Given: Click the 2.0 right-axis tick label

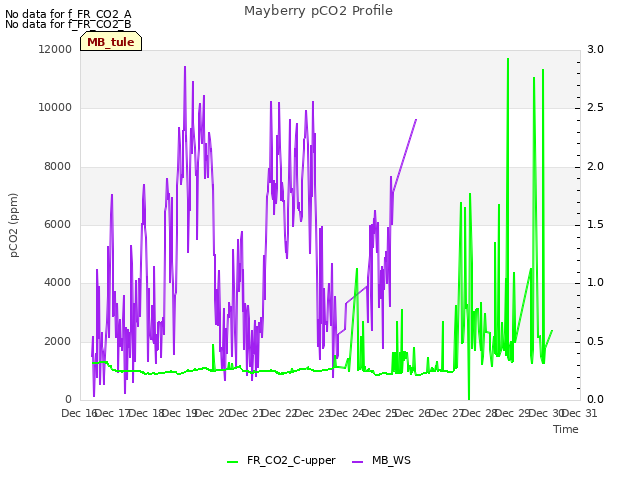Looking at the screenshot, I should click(x=595, y=167).
